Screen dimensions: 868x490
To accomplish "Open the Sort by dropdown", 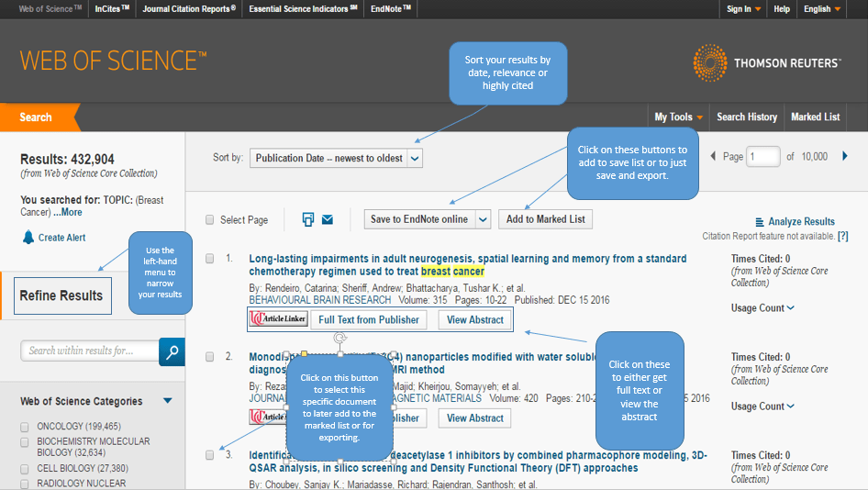I will tap(336, 158).
